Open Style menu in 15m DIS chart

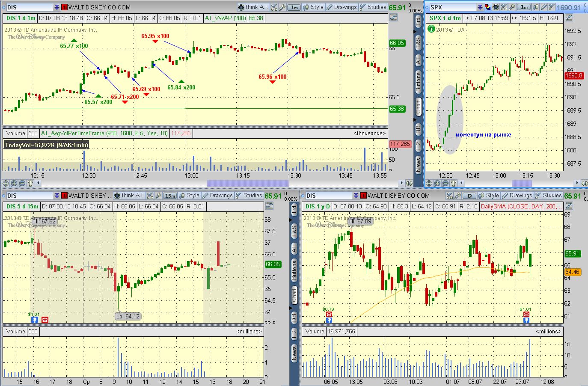[x=189, y=196]
